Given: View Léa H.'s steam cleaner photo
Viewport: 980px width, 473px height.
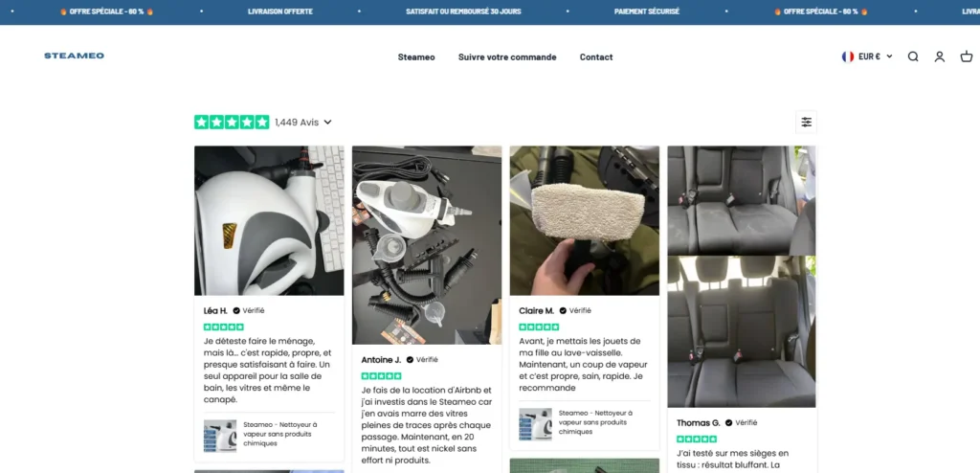Looking at the screenshot, I should (x=269, y=220).
